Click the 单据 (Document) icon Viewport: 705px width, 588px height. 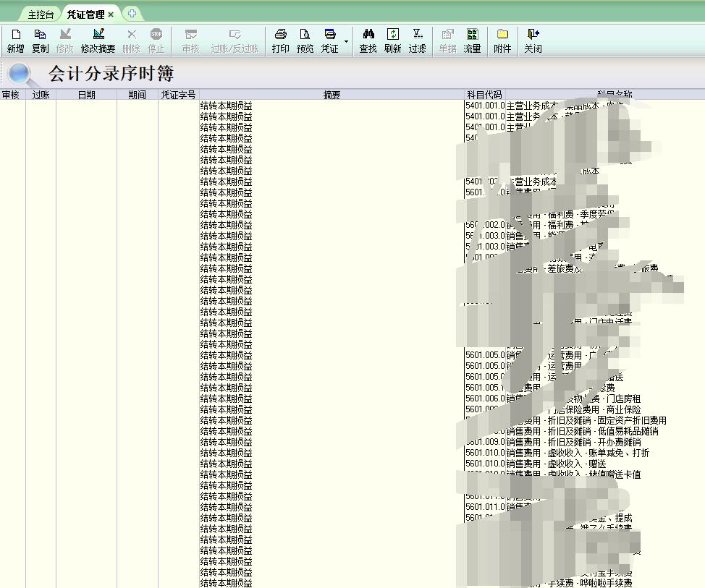click(x=448, y=41)
